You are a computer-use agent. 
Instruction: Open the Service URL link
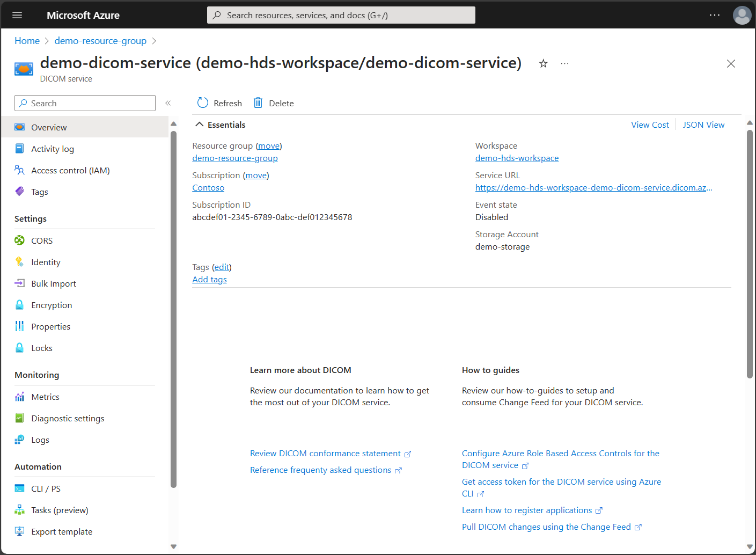[594, 188]
